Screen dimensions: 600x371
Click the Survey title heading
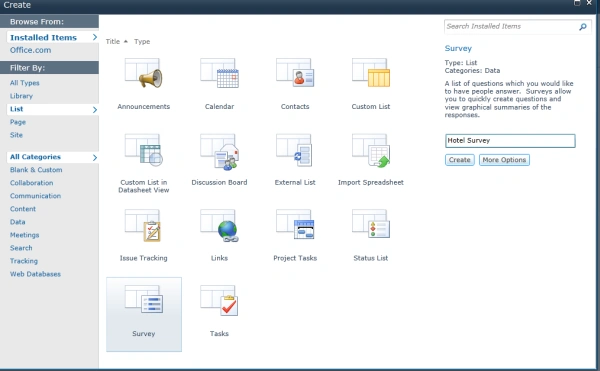(x=458, y=49)
